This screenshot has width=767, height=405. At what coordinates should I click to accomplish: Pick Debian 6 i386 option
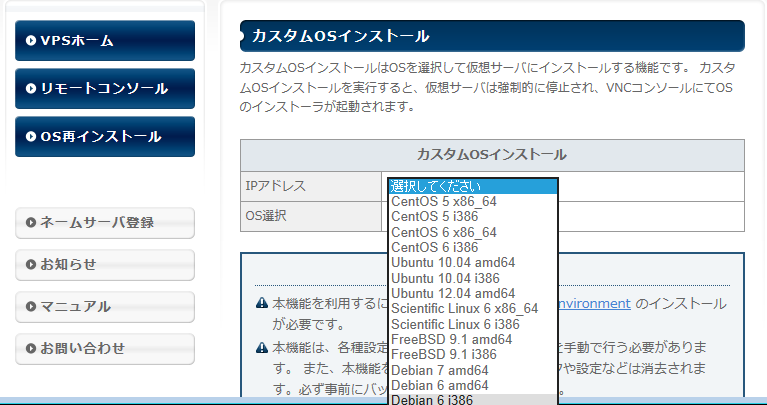(x=473, y=399)
